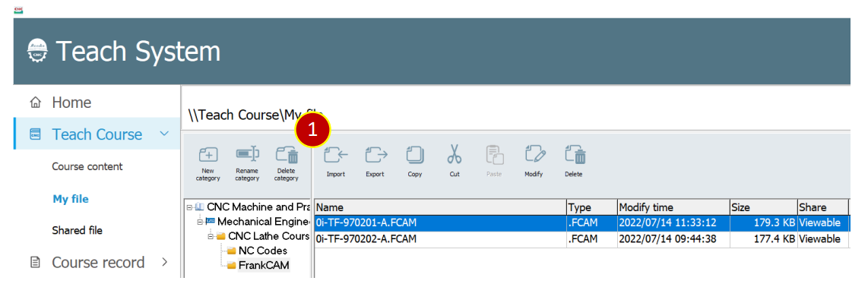The width and height of the screenshot is (868, 284).
Task: Select Mechanical Engineering tree item
Action: pos(263,222)
